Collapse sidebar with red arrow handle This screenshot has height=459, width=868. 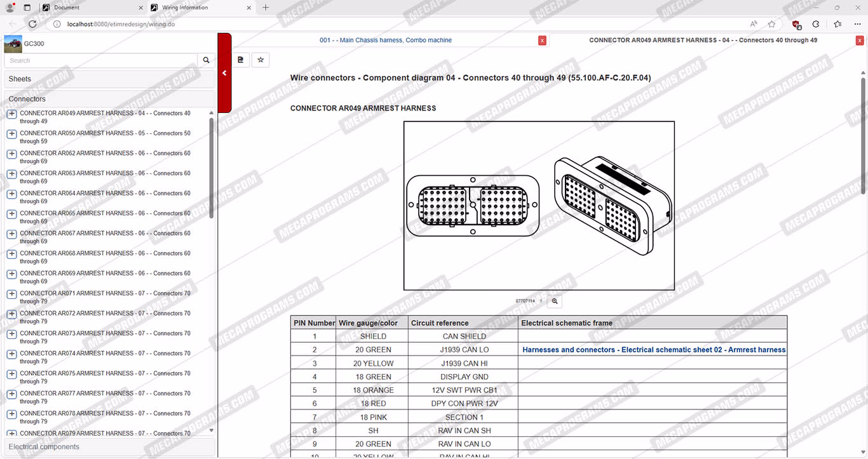[x=224, y=73]
